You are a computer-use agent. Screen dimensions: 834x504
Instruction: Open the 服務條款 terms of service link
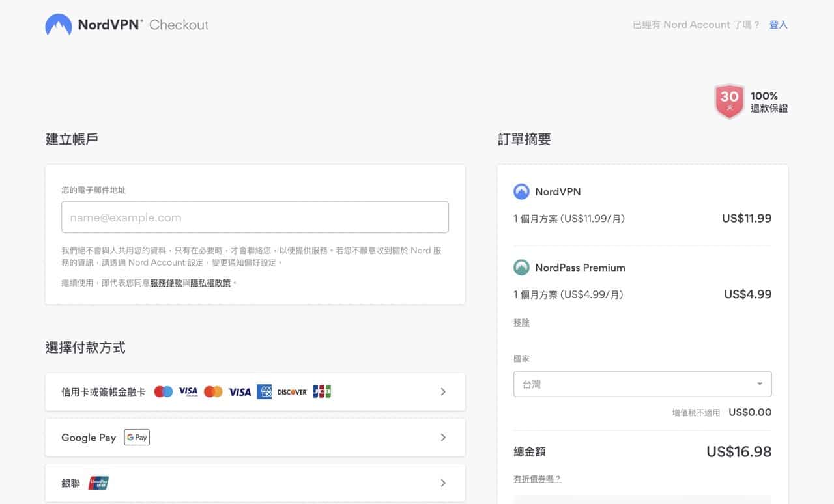pyautogui.click(x=166, y=283)
